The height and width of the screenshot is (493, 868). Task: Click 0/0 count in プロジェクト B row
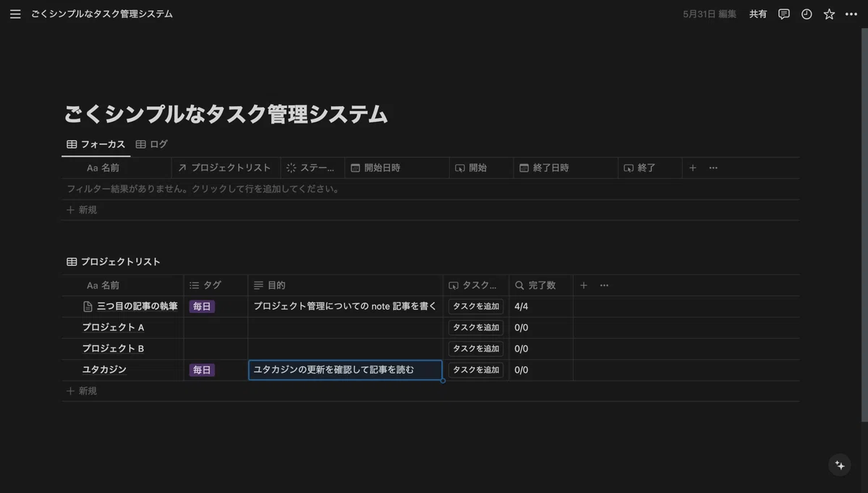541,348
